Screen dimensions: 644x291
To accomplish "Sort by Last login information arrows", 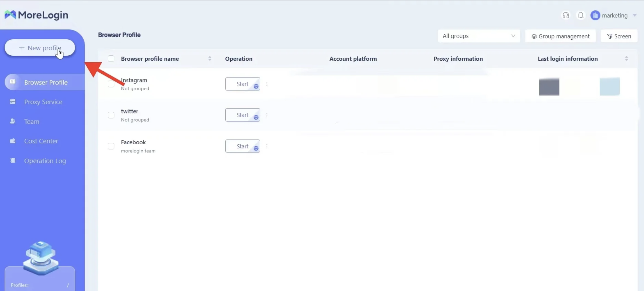I will (x=626, y=58).
